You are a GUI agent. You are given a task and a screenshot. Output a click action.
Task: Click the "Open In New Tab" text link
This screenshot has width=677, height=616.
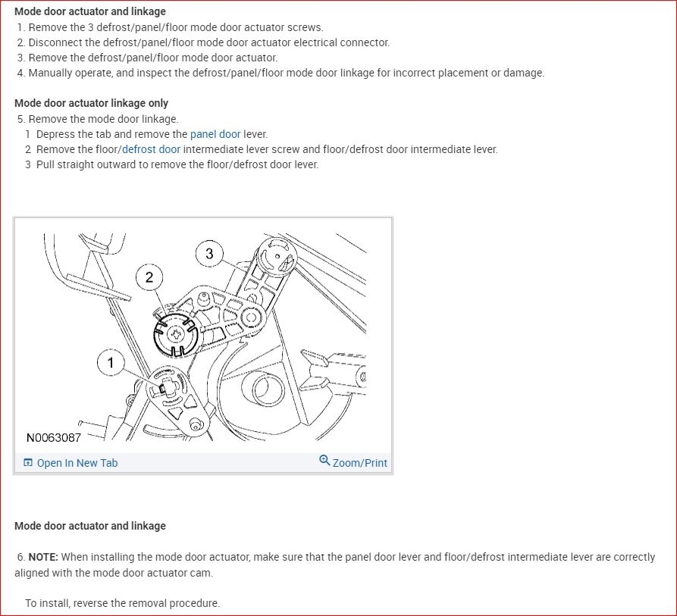pos(77,463)
